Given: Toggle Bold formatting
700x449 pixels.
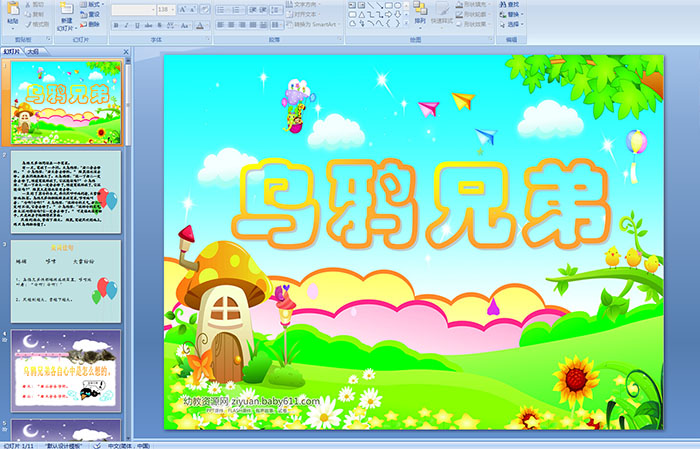Looking at the screenshot, I should (116, 25).
